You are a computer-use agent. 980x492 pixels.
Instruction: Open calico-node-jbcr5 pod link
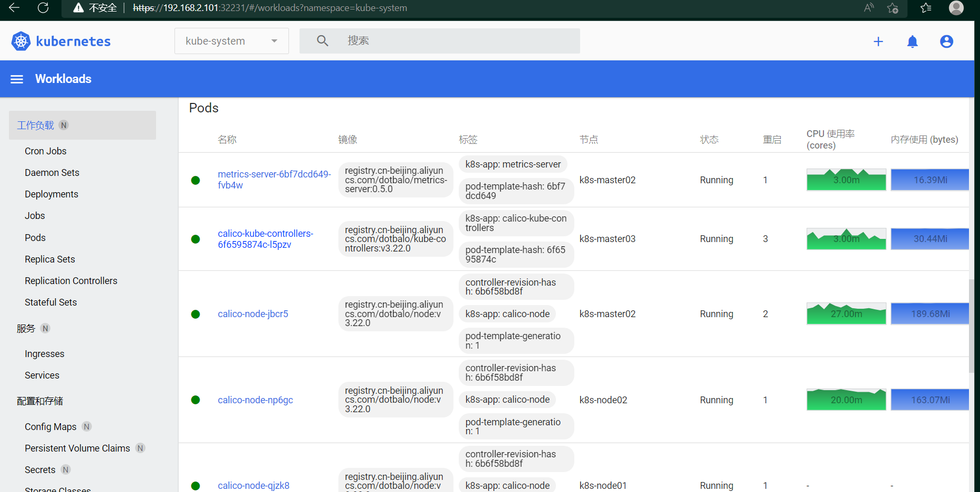(253, 314)
